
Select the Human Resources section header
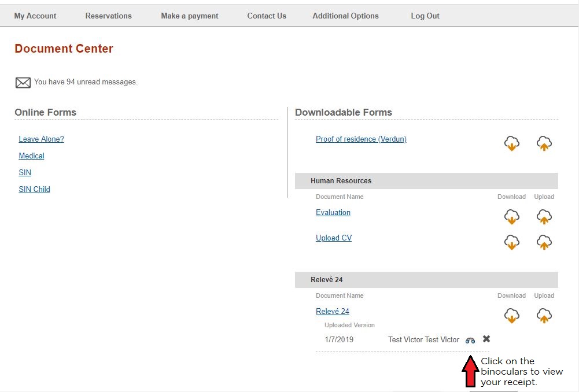[426, 181]
